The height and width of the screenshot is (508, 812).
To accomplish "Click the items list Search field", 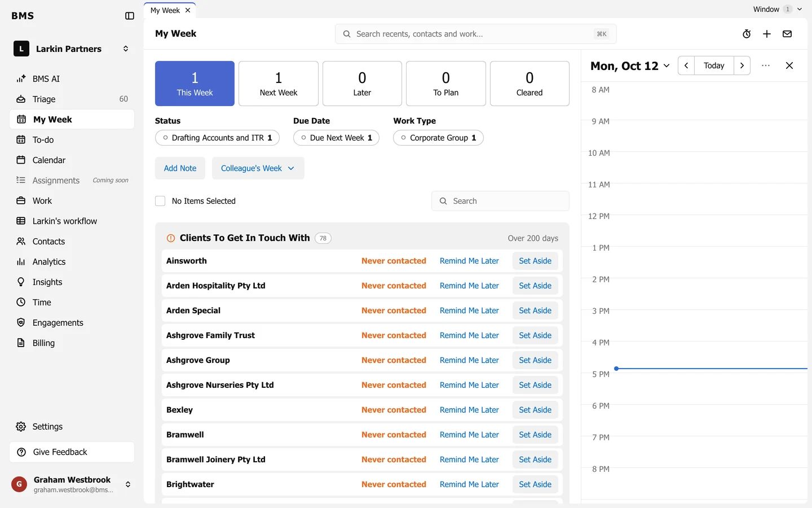I will 500,201.
